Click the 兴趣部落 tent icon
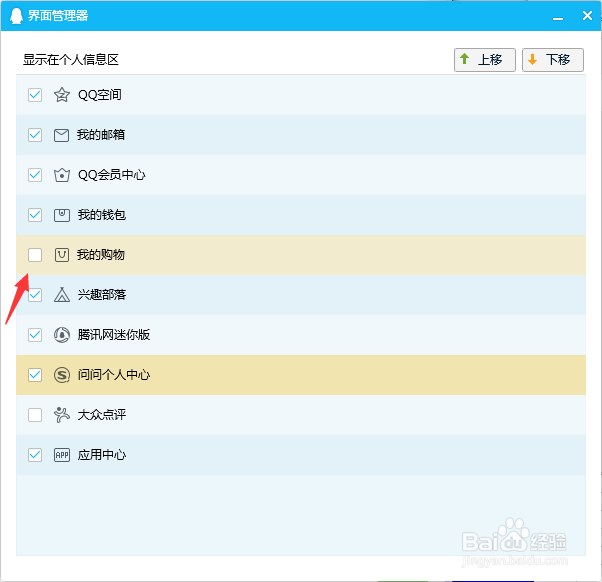Screen dimensions: 602x582 click(x=61, y=295)
